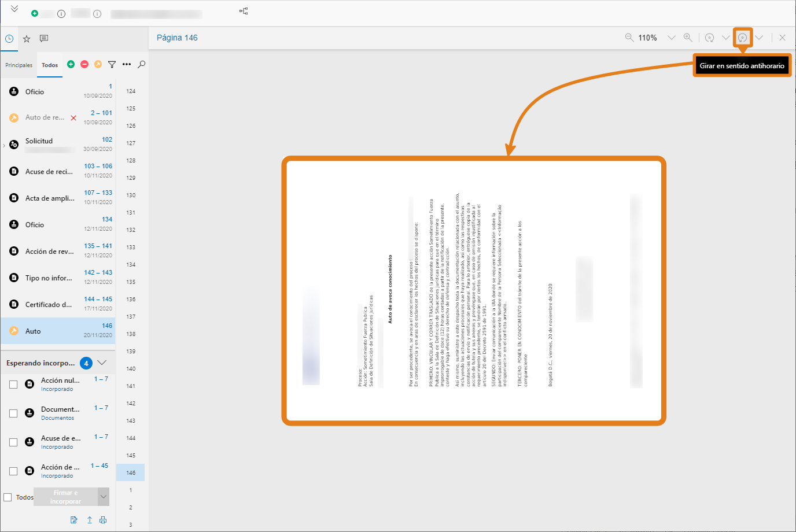This screenshot has height=532, width=796.
Task: Click the green add document icon
Action: click(71, 64)
